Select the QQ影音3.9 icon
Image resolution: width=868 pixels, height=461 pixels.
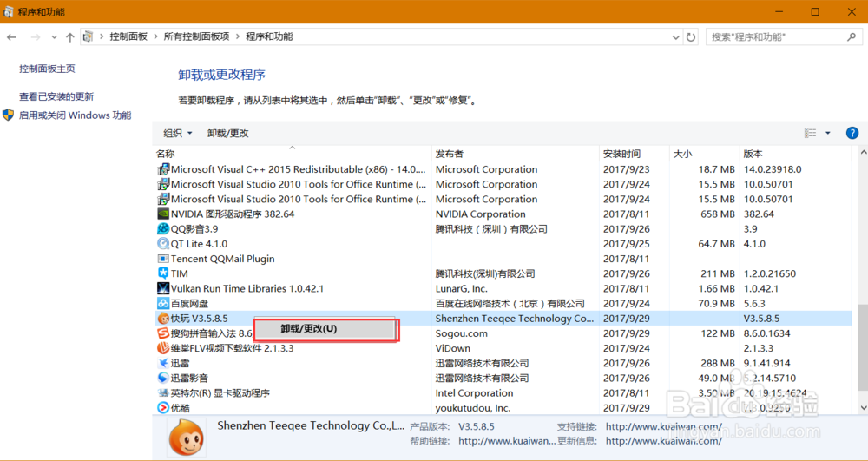pos(163,229)
